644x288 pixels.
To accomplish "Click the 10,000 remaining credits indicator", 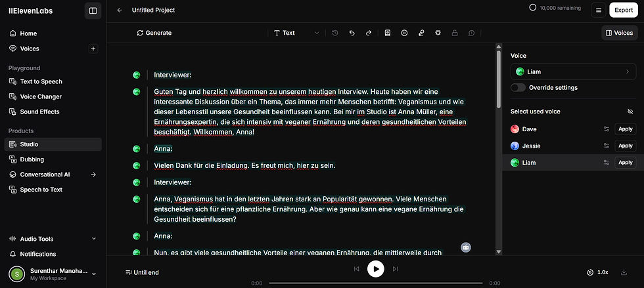I will (555, 8).
